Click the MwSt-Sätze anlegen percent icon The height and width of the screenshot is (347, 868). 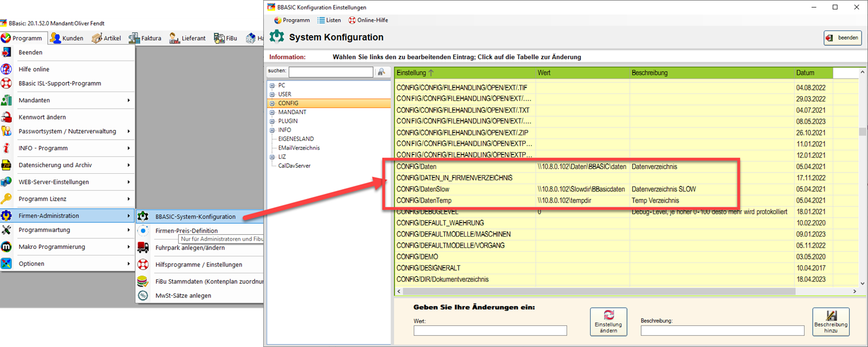click(x=143, y=295)
